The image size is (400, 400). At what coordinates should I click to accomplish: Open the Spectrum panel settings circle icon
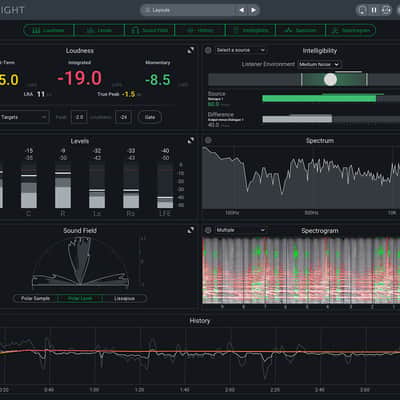coord(208,140)
